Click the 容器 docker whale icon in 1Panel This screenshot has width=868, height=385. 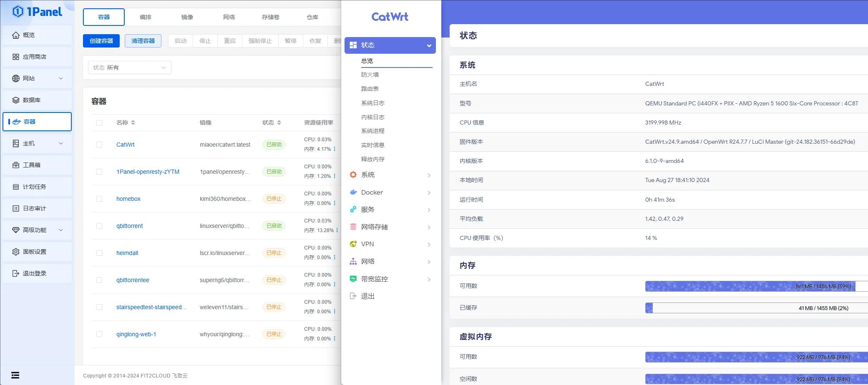[x=16, y=122]
